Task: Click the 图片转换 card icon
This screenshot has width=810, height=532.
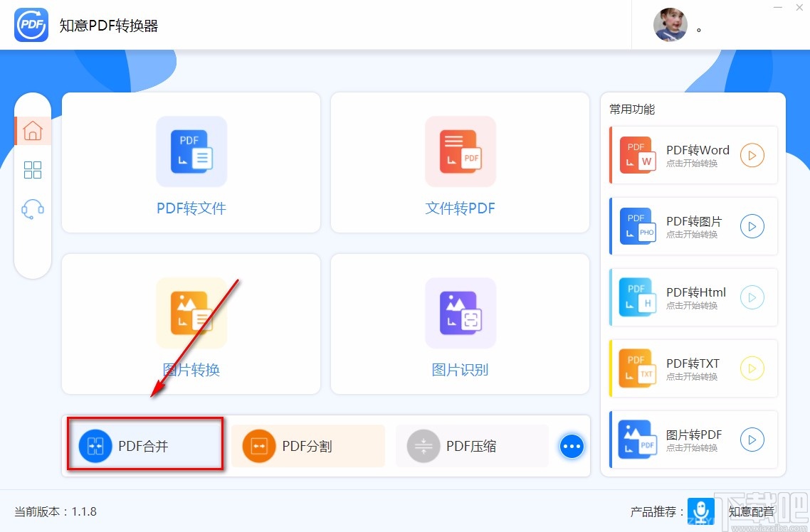Action: coord(191,313)
